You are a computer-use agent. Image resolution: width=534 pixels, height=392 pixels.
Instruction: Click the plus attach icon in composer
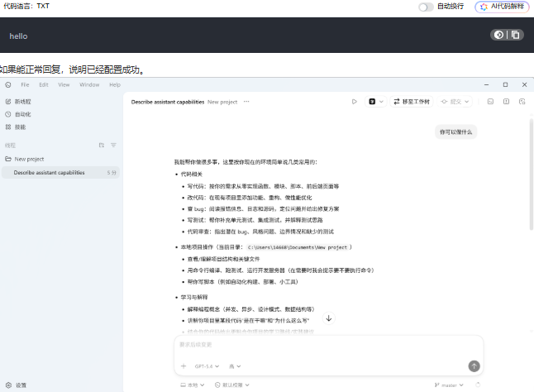pos(184,366)
